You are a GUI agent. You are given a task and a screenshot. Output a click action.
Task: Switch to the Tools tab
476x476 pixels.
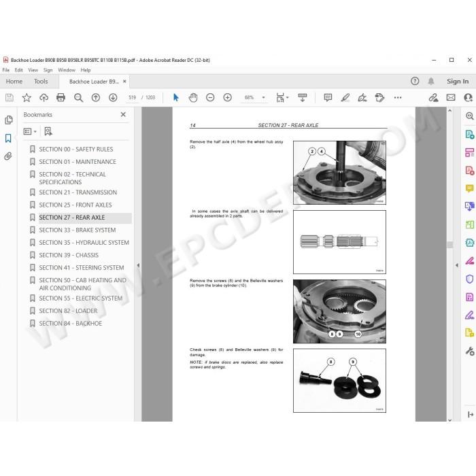pyautogui.click(x=41, y=82)
